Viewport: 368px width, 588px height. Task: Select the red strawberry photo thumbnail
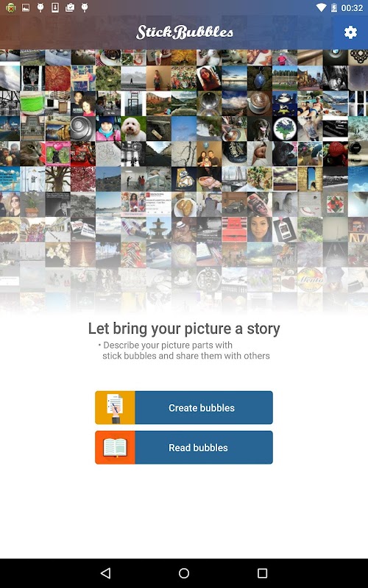click(x=336, y=154)
